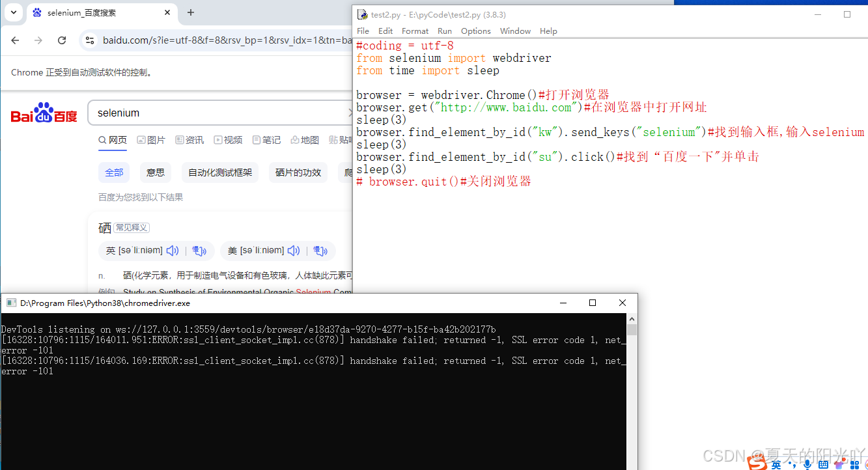
Task: Click the Sogou voice input microphone icon
Action: (x=807, y=464)
